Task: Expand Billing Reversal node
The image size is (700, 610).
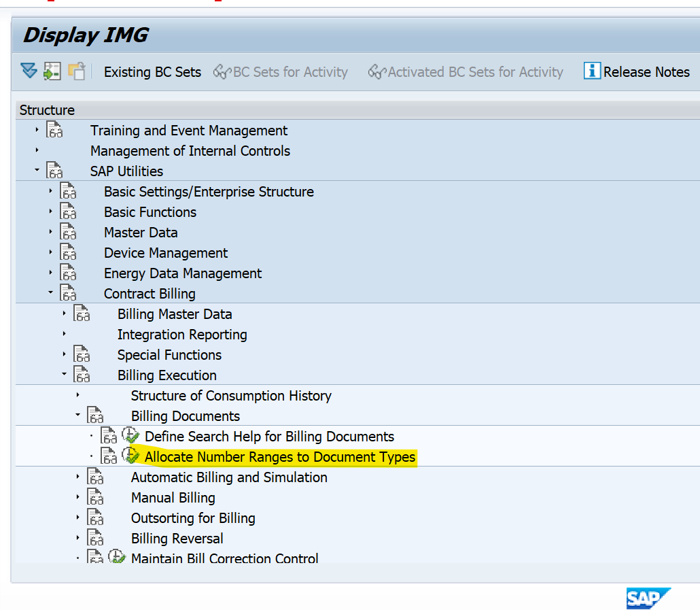Action: (77, 538)
